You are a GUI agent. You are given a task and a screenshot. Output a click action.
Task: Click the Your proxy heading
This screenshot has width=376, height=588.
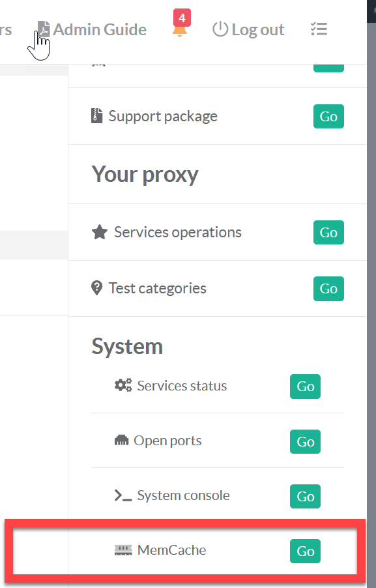(145, 175)
